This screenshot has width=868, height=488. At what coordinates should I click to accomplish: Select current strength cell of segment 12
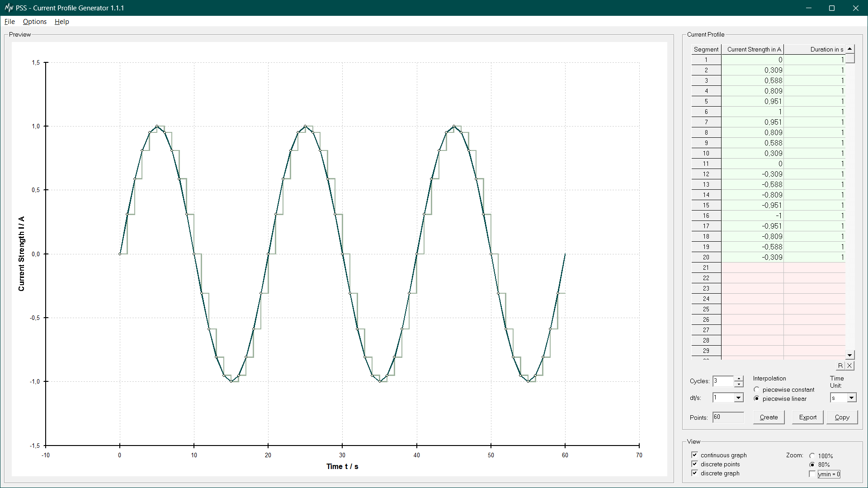coord(752,174)
